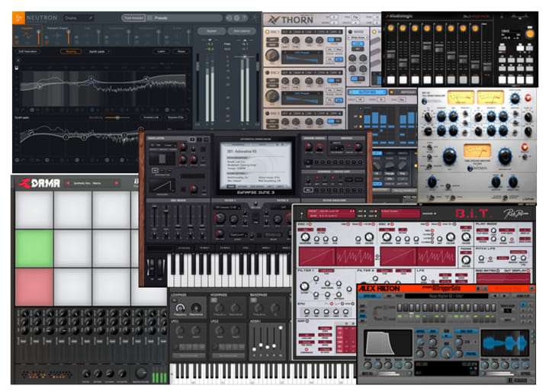
Task: Click the blue waveform display in A1TriggerGate
Action: [x=504, y=343]
